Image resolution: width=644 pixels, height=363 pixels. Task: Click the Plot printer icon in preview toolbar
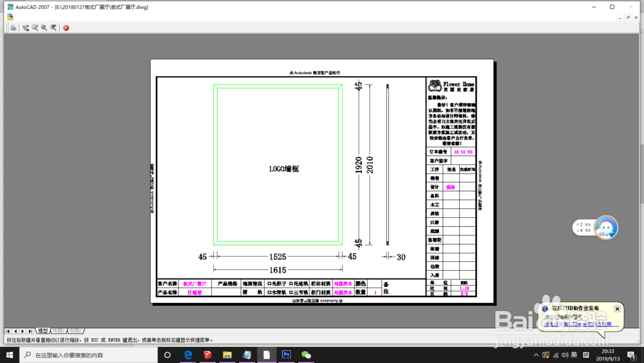coord(13,28)
